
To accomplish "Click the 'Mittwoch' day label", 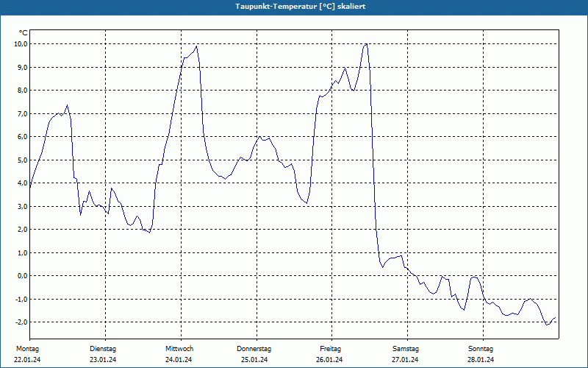I will [x=179, y=349].
